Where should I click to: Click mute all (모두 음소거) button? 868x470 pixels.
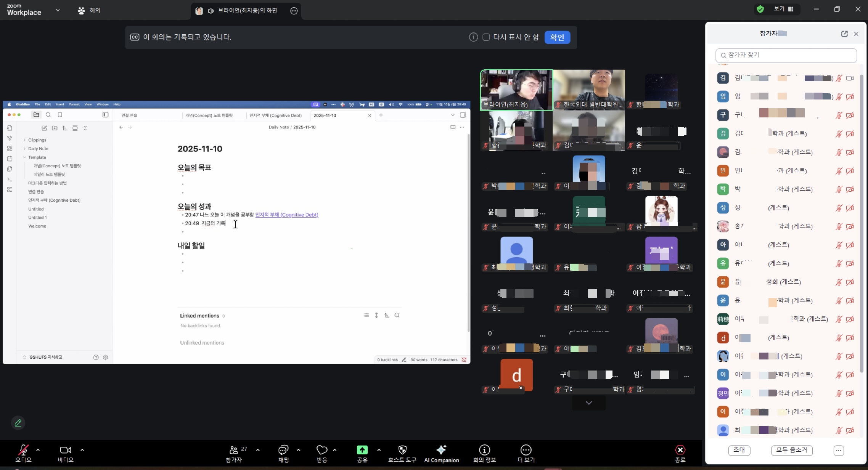click(x=791, y=450)
